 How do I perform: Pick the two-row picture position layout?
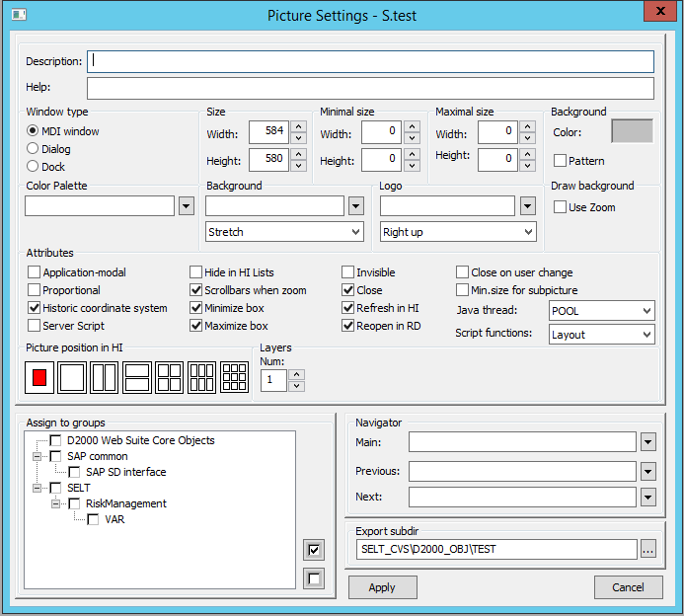pos(137,377)
